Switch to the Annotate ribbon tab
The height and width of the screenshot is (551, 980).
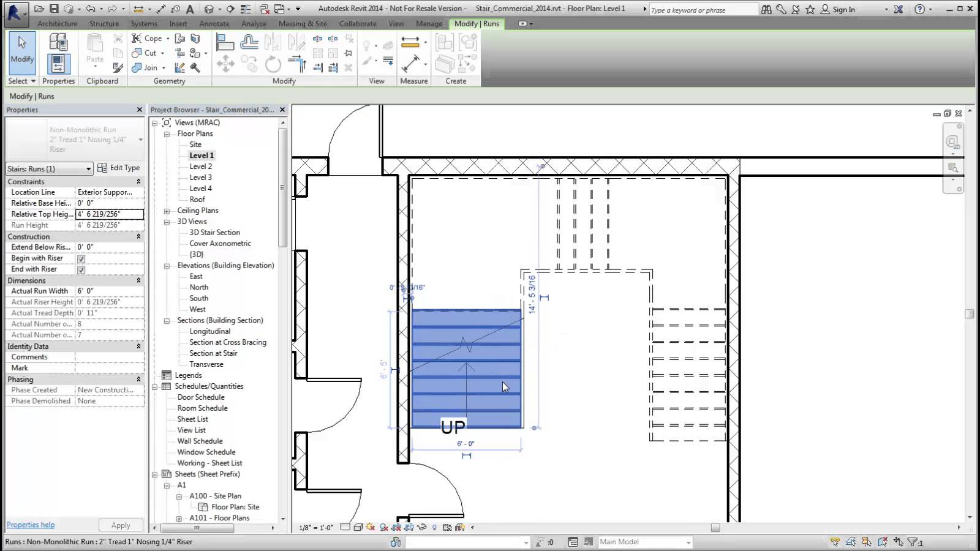click(214, 23)
